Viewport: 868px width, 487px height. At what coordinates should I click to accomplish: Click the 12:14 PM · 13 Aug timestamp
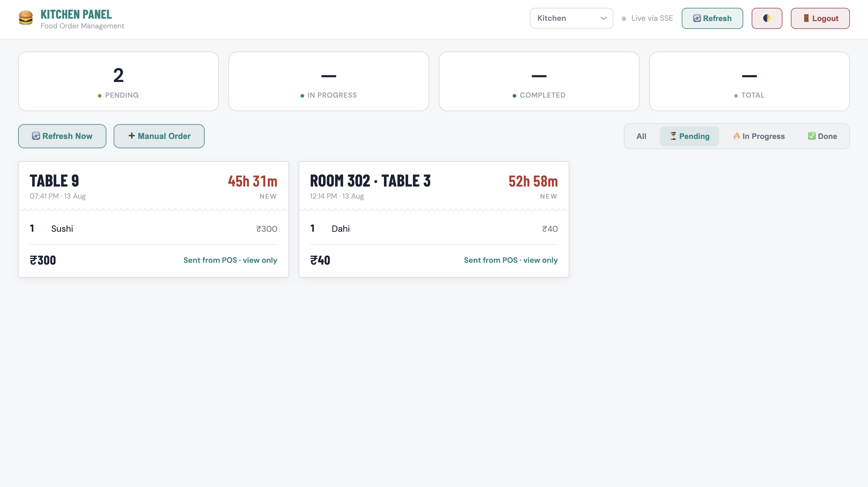[337, 196]
